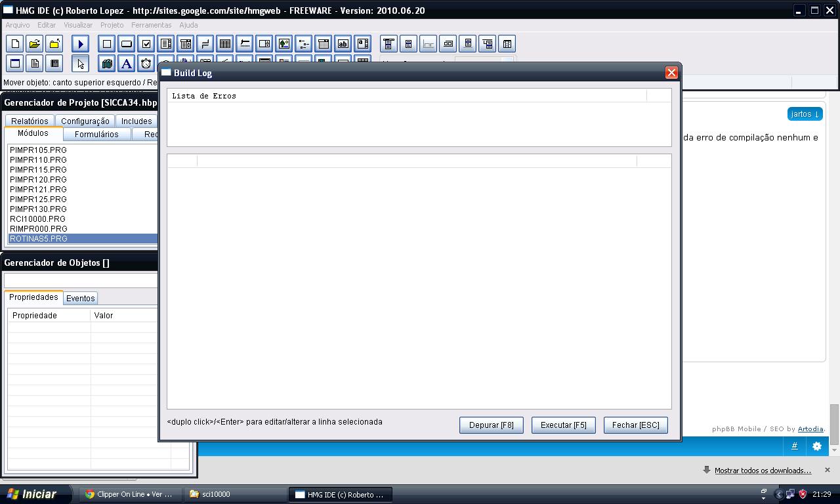Click the blank window form icon in second toolbar row

pyautogui.click(x=15, y=64)
